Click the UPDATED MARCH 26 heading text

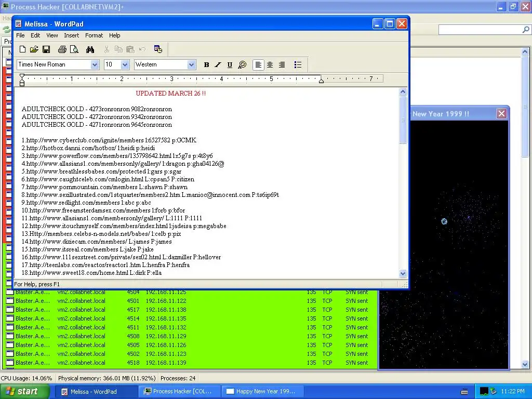tap(170, 94)
